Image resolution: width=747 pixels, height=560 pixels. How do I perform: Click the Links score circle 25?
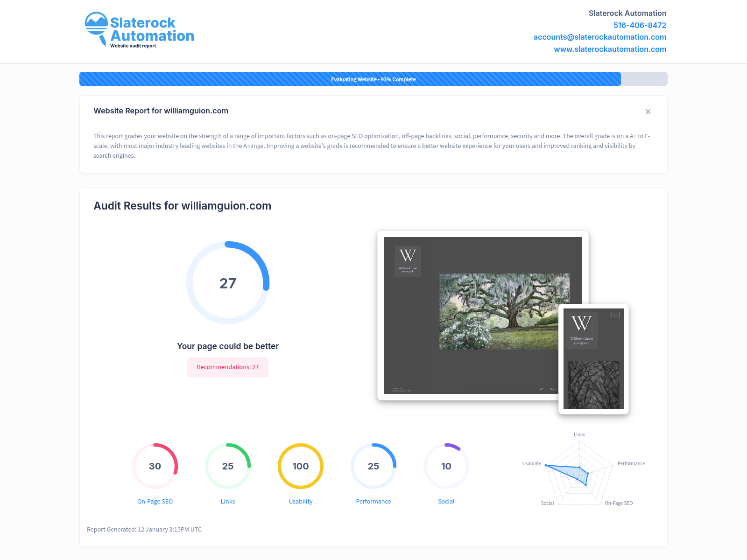[228, 466]
